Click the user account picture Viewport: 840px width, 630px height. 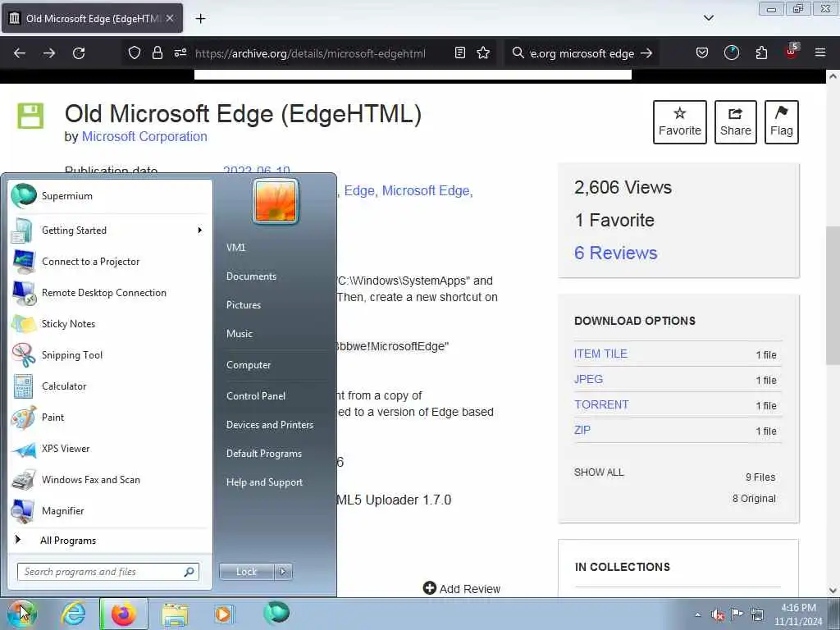[276, 202]
